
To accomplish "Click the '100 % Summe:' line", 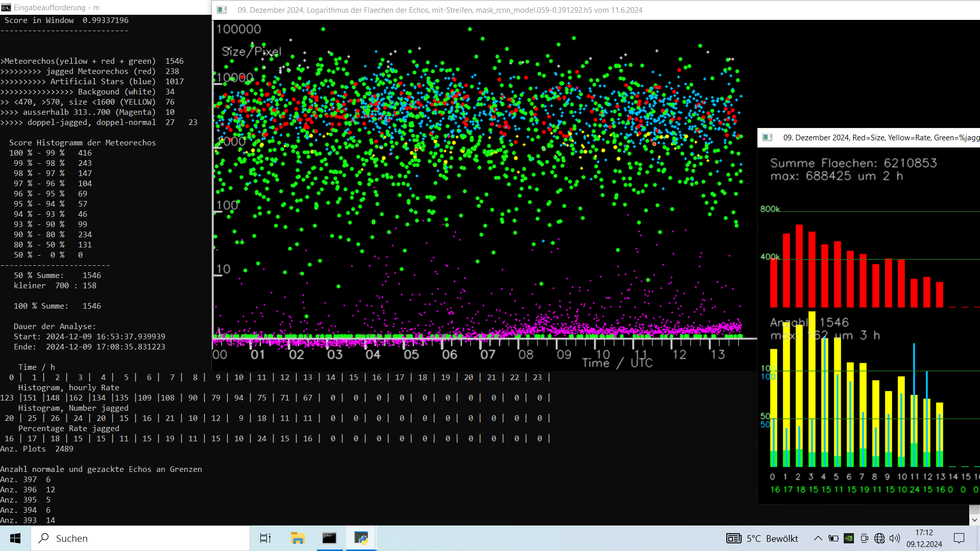I will point(57,306).
